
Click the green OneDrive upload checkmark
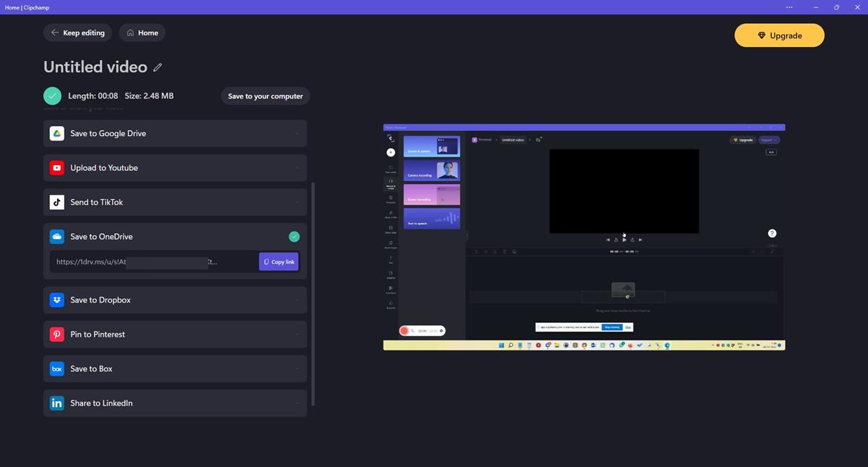click(294, 237)
